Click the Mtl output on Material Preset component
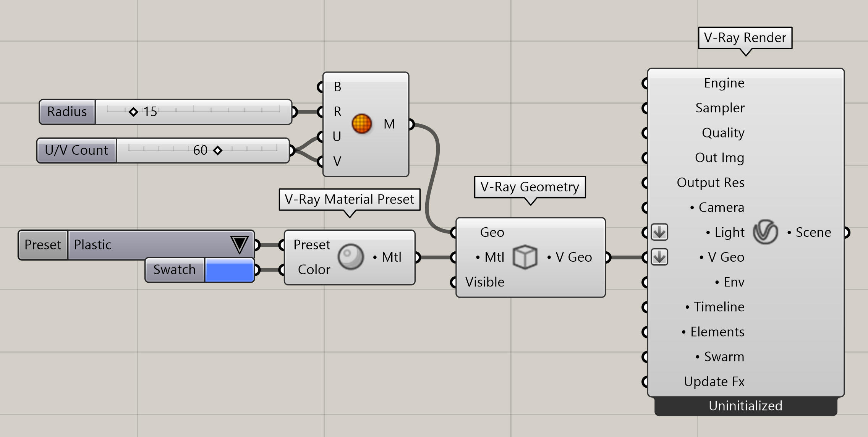The image size is (868, 437). coord(387,257)
